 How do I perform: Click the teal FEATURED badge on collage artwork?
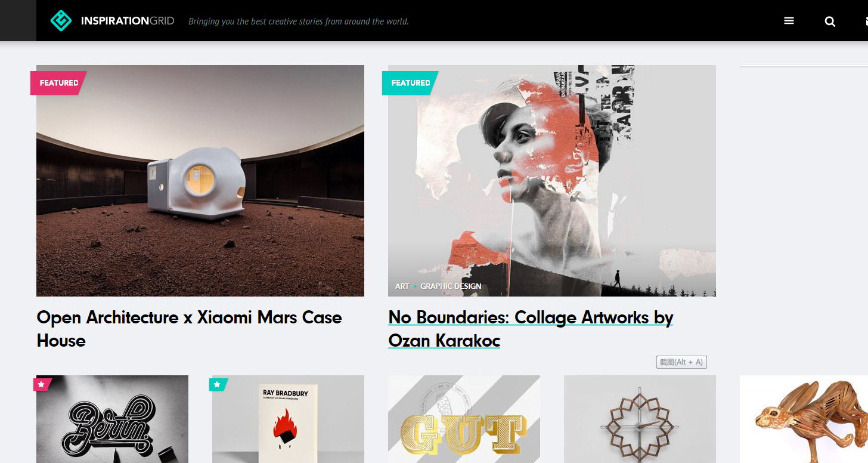click(410, 83)
